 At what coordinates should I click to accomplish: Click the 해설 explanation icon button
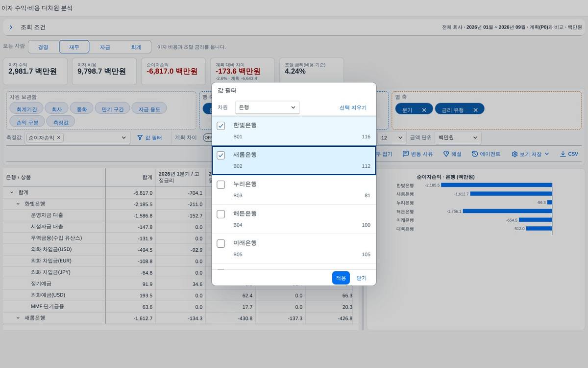[452, 154]
